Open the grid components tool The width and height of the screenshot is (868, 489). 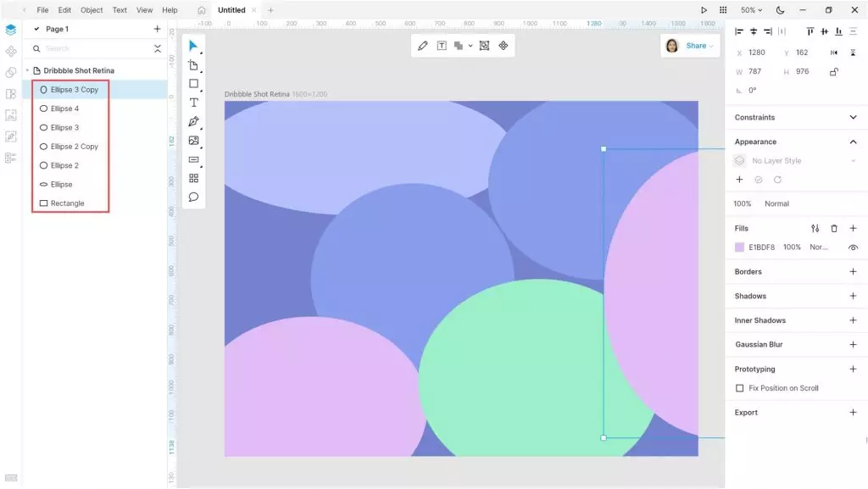tap(193, 178)
